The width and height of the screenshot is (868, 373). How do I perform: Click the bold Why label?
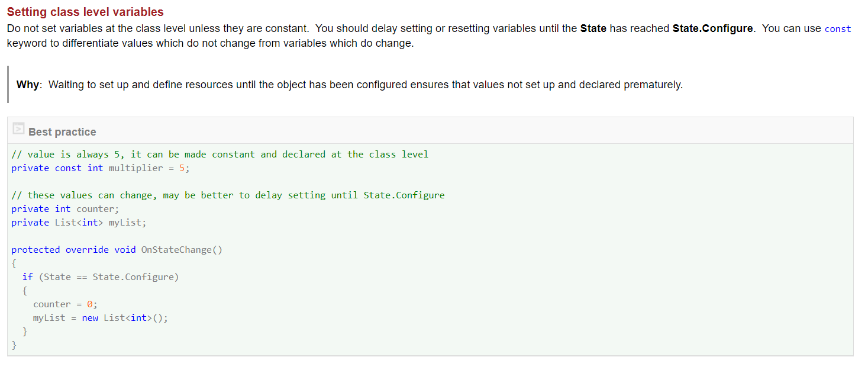coord(28,85)
